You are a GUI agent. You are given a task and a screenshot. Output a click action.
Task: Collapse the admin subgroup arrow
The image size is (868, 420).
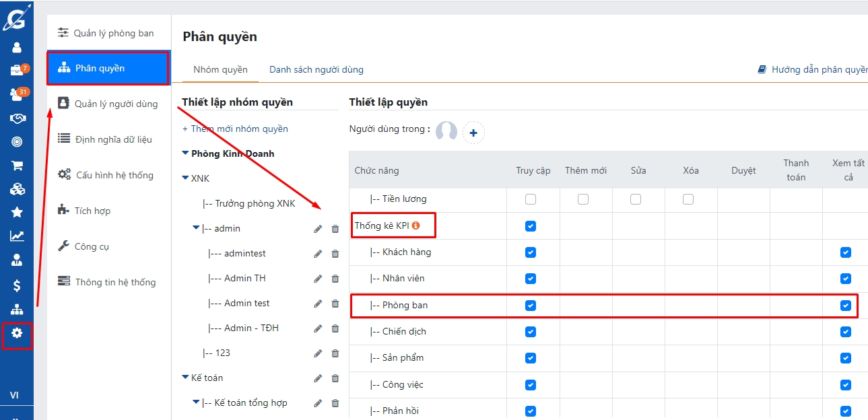pos(196,229)
